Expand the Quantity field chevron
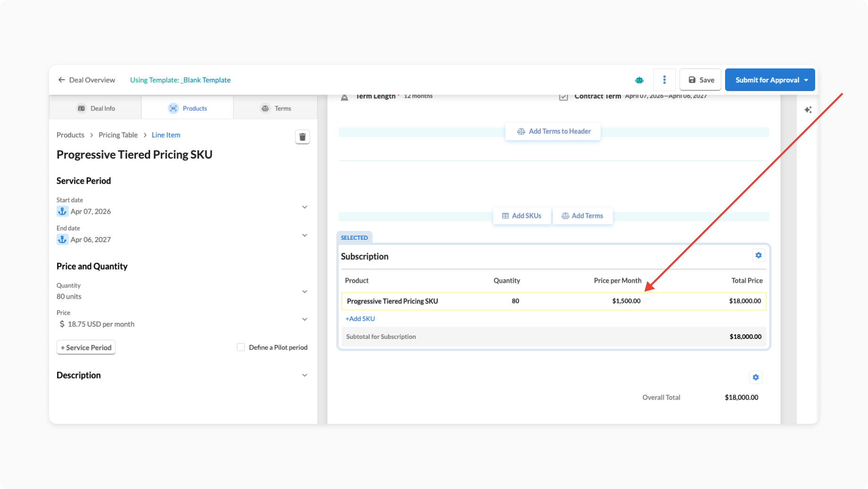 (305, 292)
